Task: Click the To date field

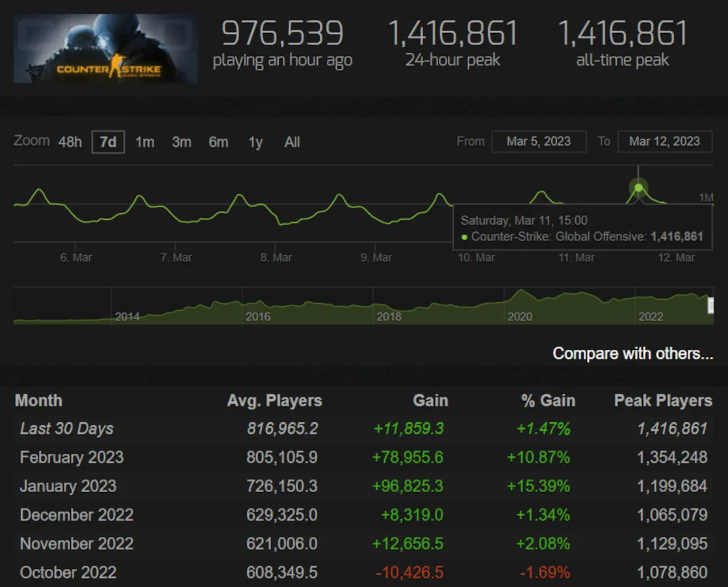Action: tap(664, 141)
